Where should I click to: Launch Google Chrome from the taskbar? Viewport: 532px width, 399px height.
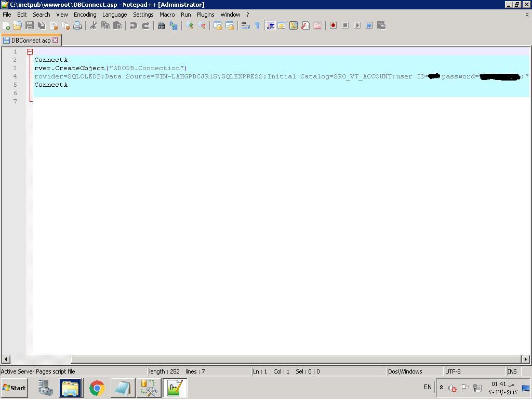(x=97, y=388)
